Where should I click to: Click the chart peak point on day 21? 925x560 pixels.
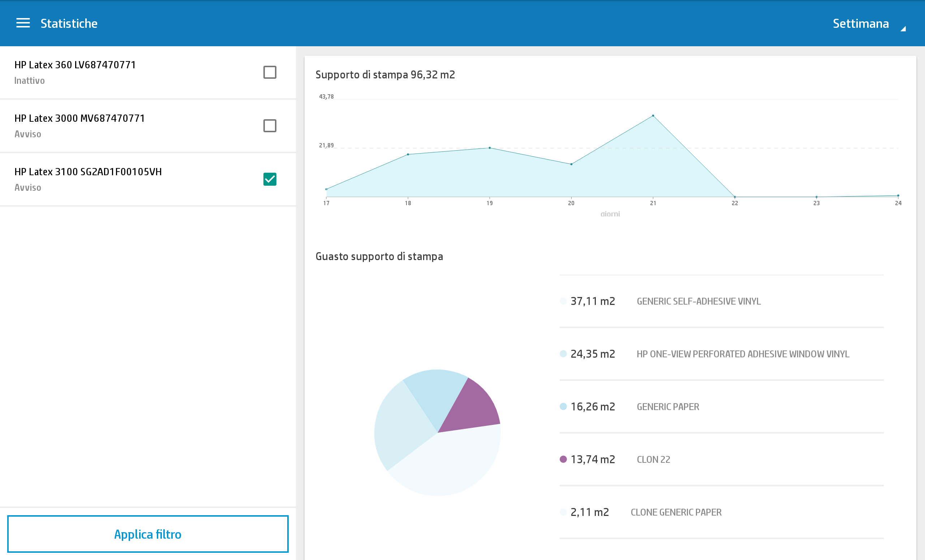(653, 116)
